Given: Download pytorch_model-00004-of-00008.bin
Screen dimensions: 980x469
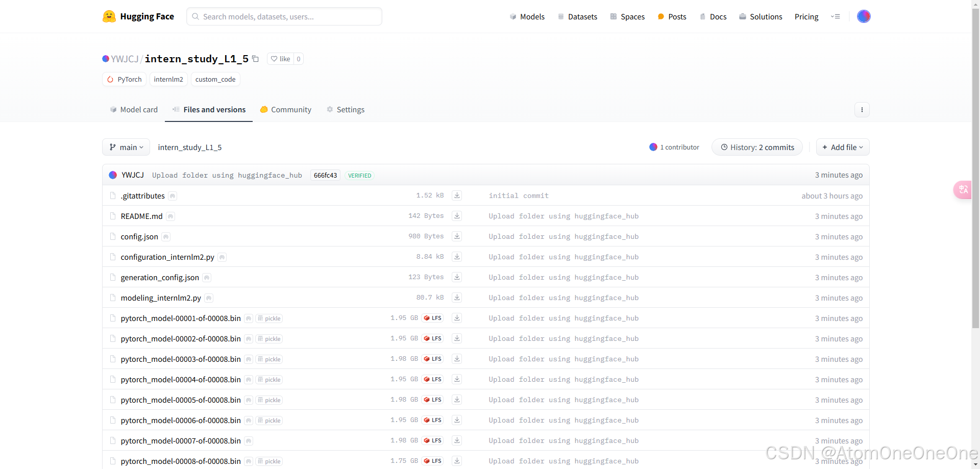Looking at the screenshot, I should point(457,379).
